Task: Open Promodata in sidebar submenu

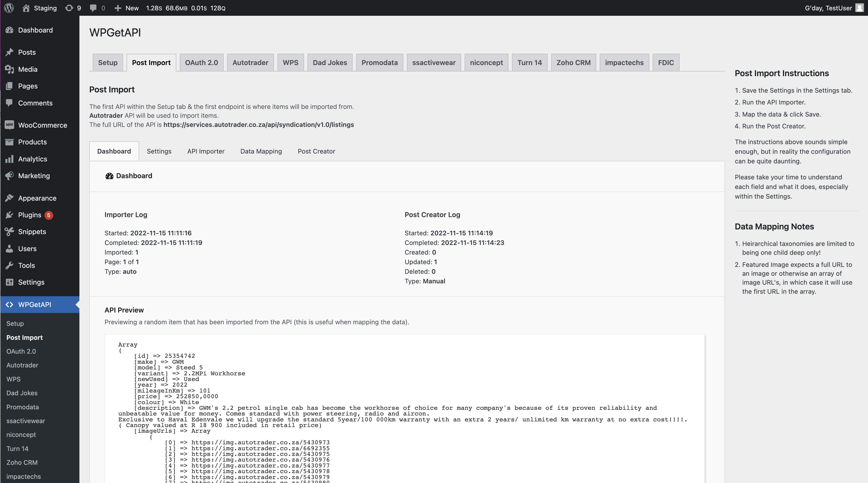Action: (x=23, y=407)
